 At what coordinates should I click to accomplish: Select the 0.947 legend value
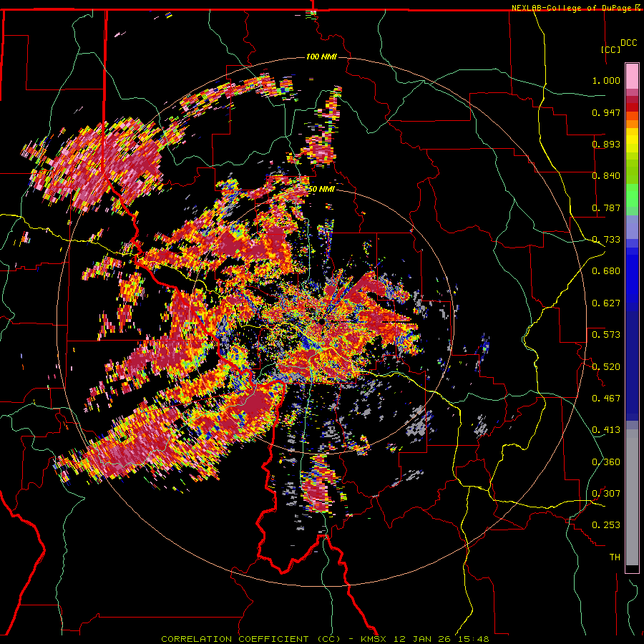606,112
